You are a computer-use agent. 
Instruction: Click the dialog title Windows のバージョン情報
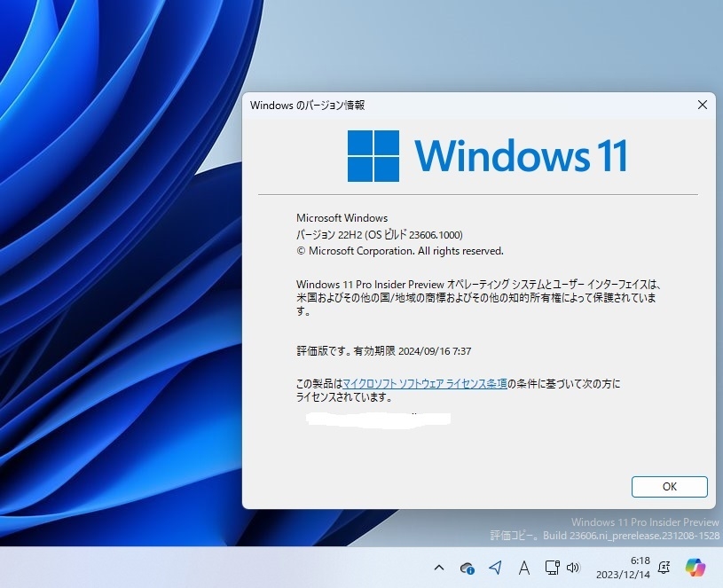(x=308, y=105)
